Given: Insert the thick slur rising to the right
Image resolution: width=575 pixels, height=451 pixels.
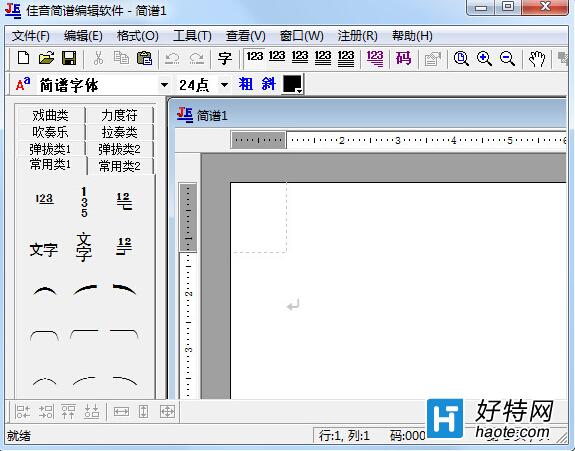Looking at the screenshot, I should [x=85, y=289].
